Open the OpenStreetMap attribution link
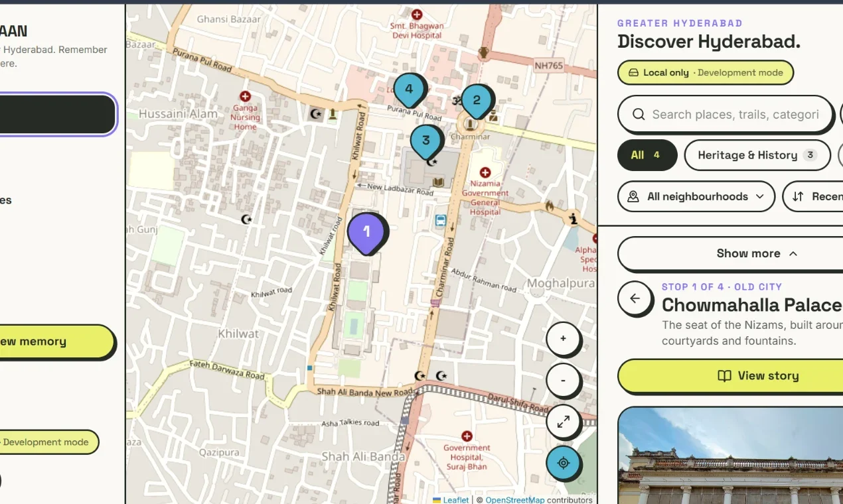Image resolution: width=843 pixels, height=504 pixels. (515, 499)
